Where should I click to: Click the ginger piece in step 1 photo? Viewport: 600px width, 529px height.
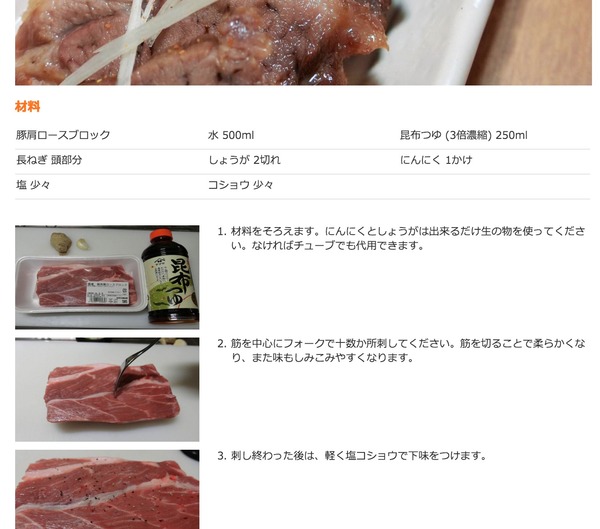click(61, 242)
